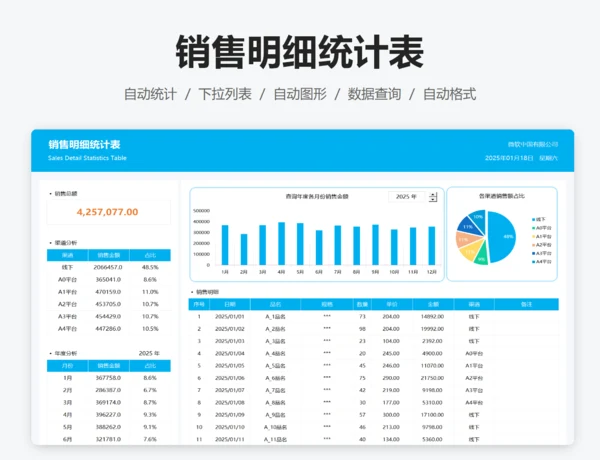Select cell 388262.0 for 5月
Image resolution: width=600 pixels, height=460 pixels.
coord(108,427)
